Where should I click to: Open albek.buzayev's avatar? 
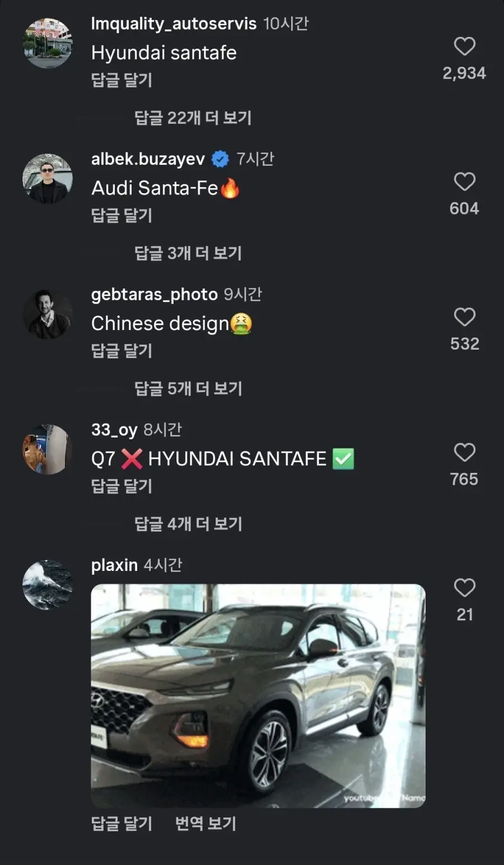tap(48, 179)
